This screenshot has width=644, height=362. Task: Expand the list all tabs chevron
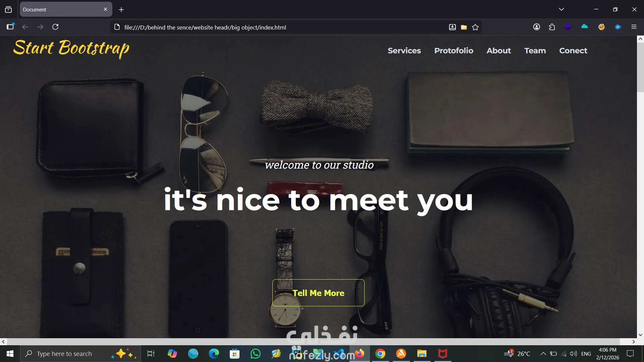[x=561, y=9]
